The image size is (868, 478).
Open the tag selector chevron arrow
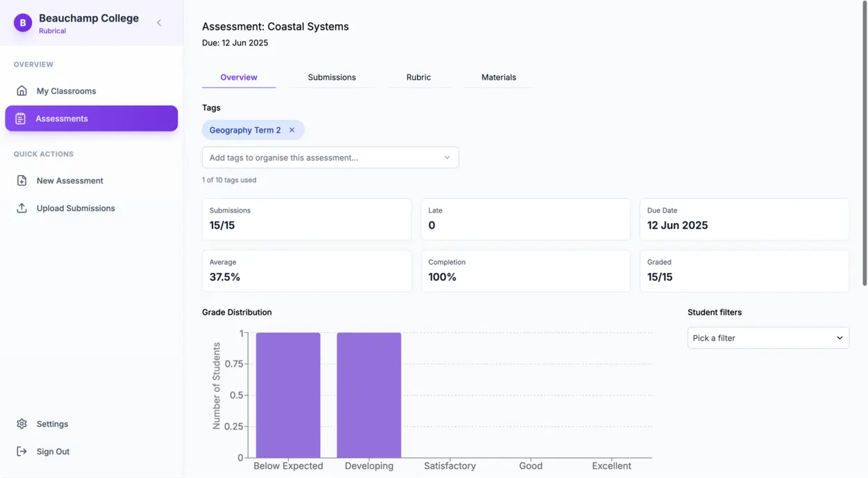point(447,157)
